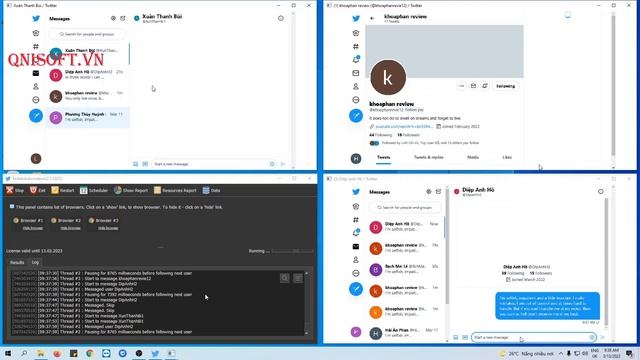
Task: Open Chrome from the taskbar
Action: pyautogui.click(x=90, y=353)
